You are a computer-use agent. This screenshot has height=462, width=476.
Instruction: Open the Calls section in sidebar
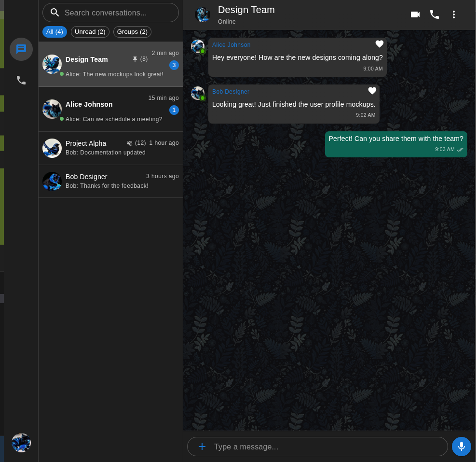[21, 80]
